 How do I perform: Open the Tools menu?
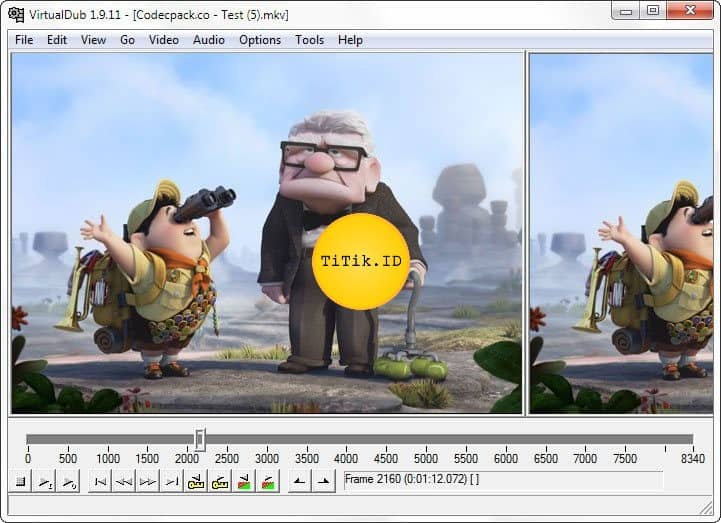pyautogui.click(x=309, y=40)
